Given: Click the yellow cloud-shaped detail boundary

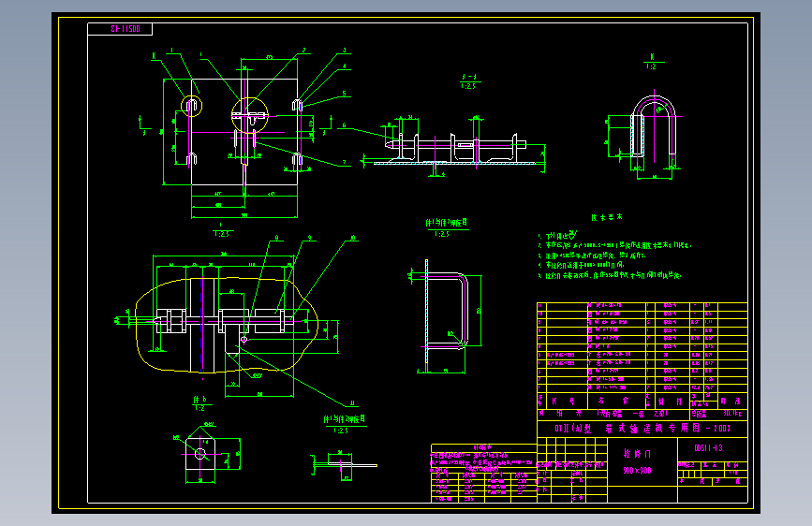Looking at the screenshot, I should point(227,325).
